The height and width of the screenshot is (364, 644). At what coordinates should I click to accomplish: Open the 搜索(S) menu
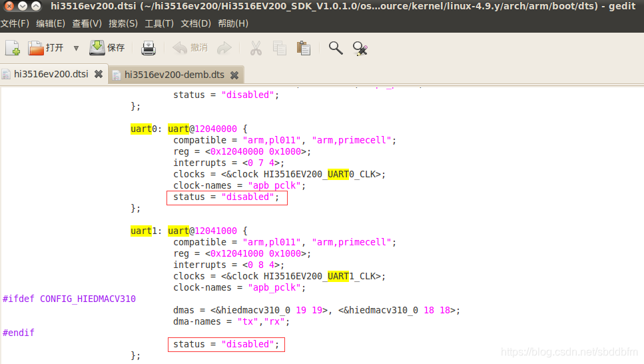(x=123, y=23)
